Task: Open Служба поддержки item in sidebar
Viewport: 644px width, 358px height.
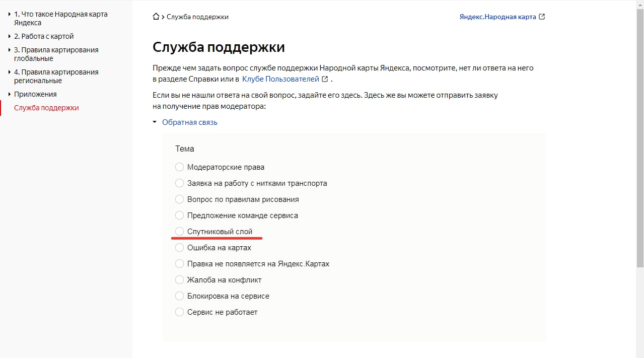Action: [x=46, y=108]
